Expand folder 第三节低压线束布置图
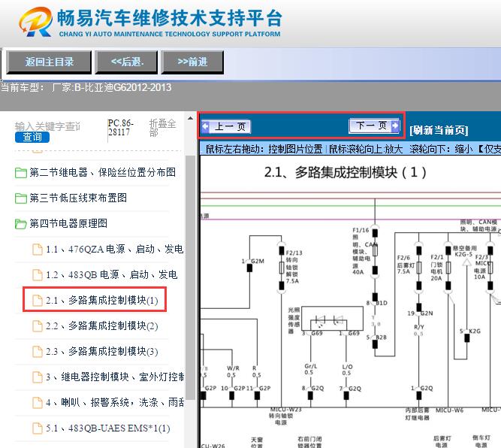The image size is (501, 448). coord(78,198)
